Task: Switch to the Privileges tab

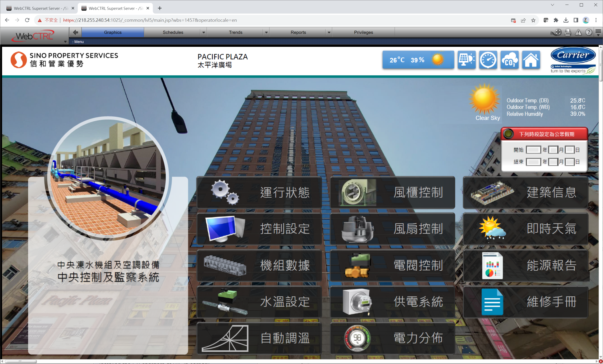Action: click(x=363, y=33)
